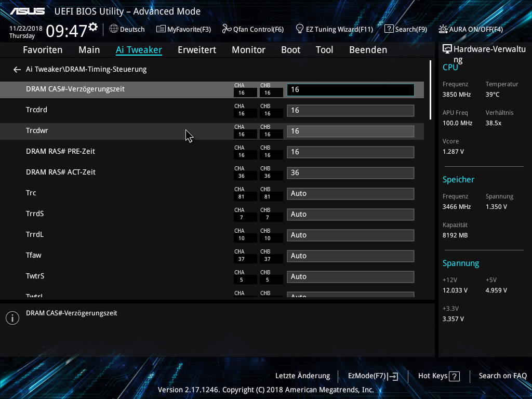Click the info icon in help area
Viewport: 532px width, 399px height.
tap(12, 318)
